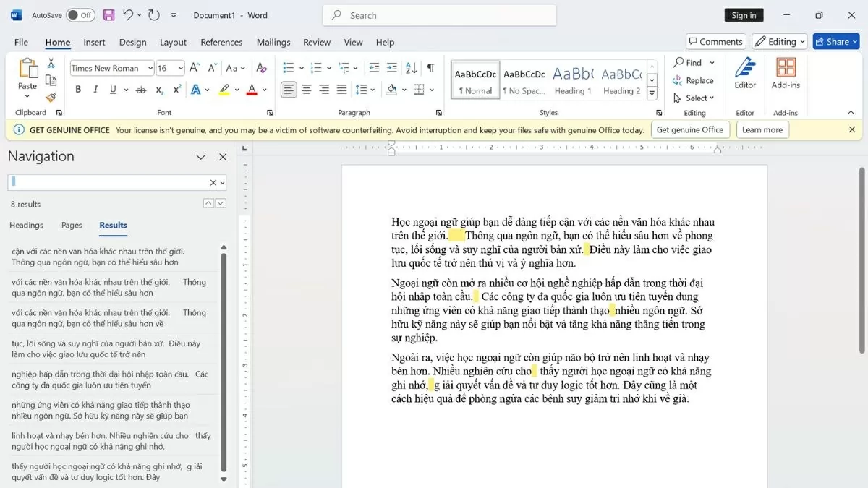
Task: Open the Add-ins button
Action: tap(786, 73)
